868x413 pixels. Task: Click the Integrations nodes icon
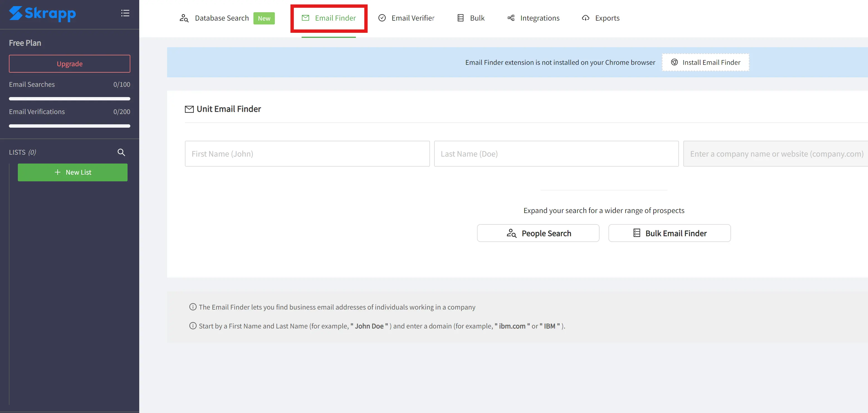(x=511, y=18)
